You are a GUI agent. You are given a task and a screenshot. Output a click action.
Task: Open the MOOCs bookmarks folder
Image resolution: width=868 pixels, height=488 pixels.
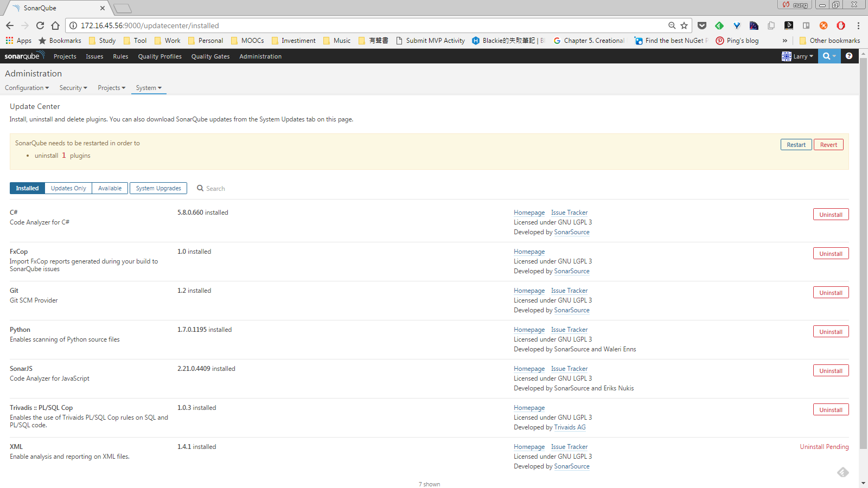click(x=247, y=41)
